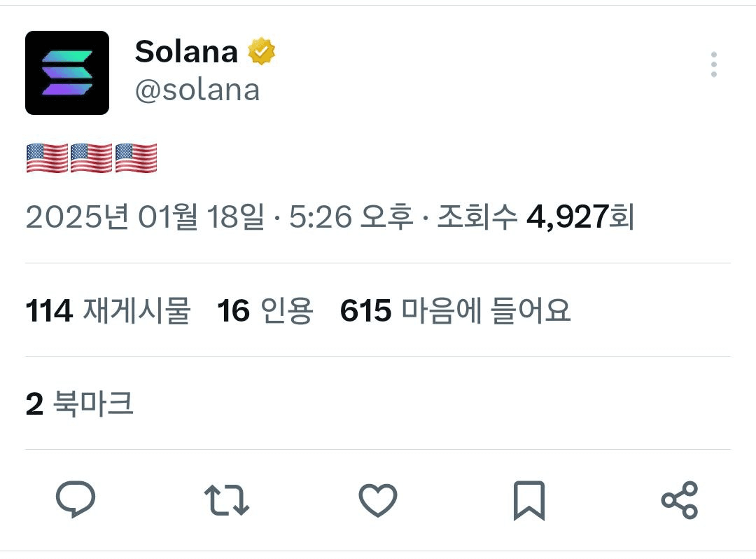Image resolution: width=756 pixels, height=559 pixels.
Task: Open the share icon
Action: (x=680, y=500)
